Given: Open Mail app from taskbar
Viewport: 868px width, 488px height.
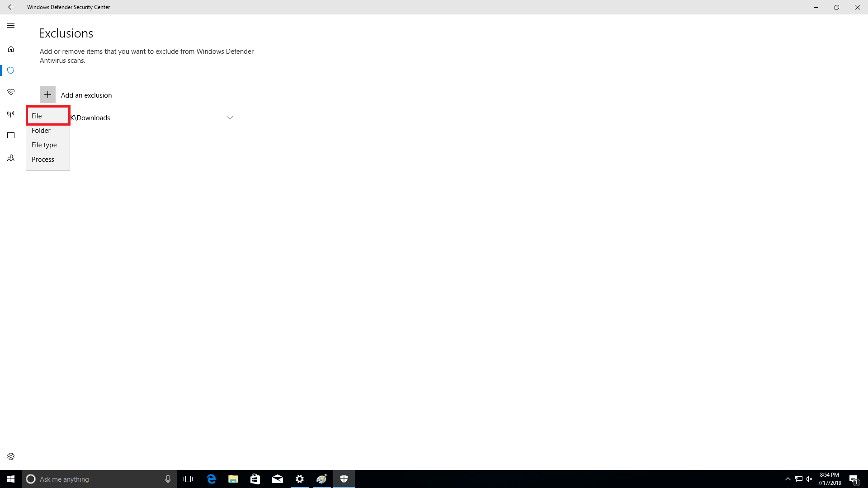Looking at the screenshot, I should [278, 479].
